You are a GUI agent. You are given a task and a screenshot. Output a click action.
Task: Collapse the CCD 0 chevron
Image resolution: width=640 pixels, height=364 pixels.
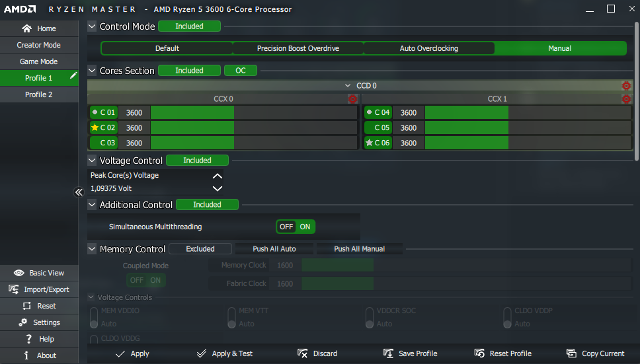point(348,86)
